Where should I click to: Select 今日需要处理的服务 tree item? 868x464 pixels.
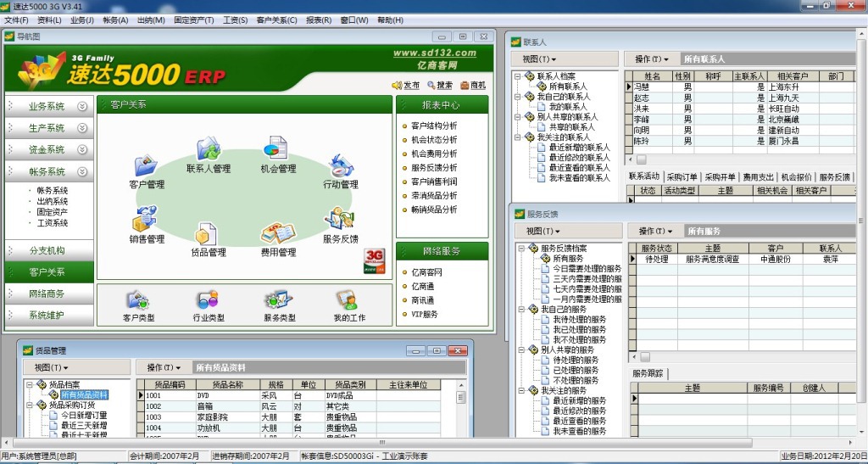587,269
